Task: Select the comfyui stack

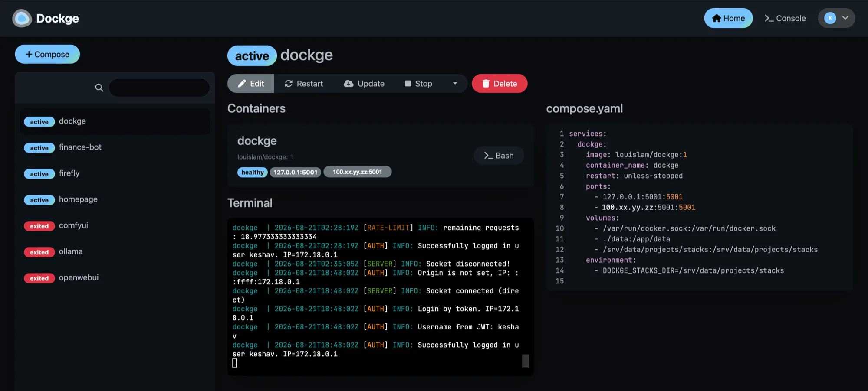Action: click(115, 225)
